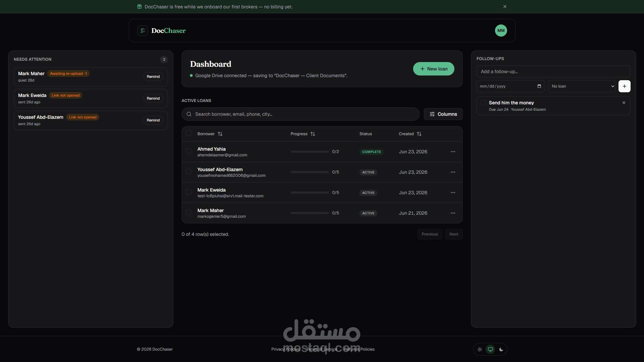The height and width of the screenshot is (362, 644).
Task: Open row actions for Mark Eweida loan
Action: [453, 193]
